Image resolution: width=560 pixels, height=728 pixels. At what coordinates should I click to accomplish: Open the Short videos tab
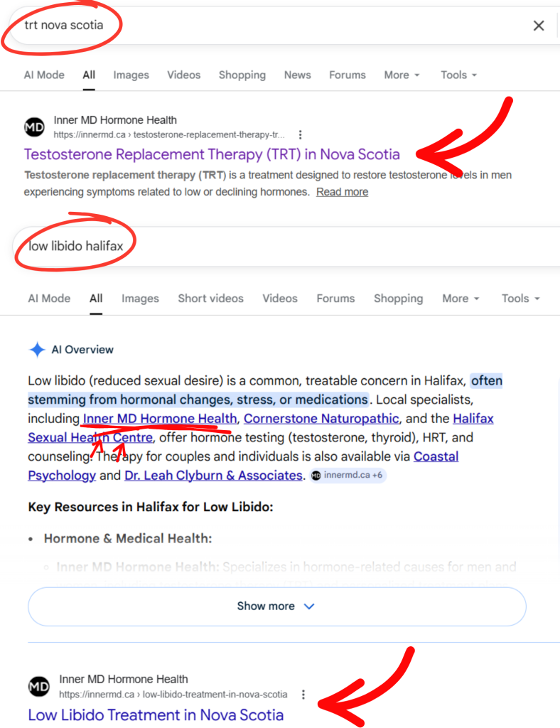[210, 299]
